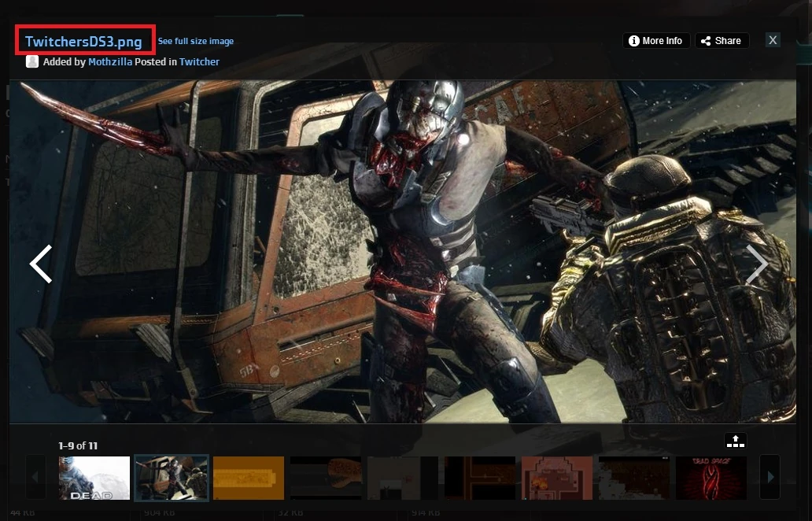Image resolution: width=812 pixels, height=521 pixels.
Task: Click the uploader avatar icon
Action: tap(32, 61)
